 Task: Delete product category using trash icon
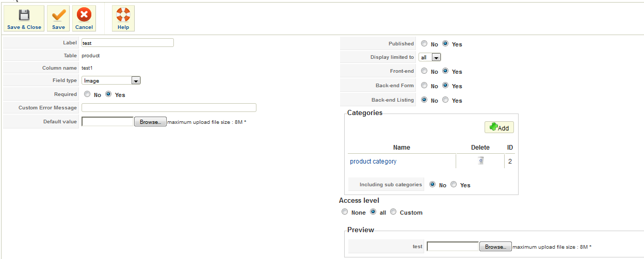(480, 161)
